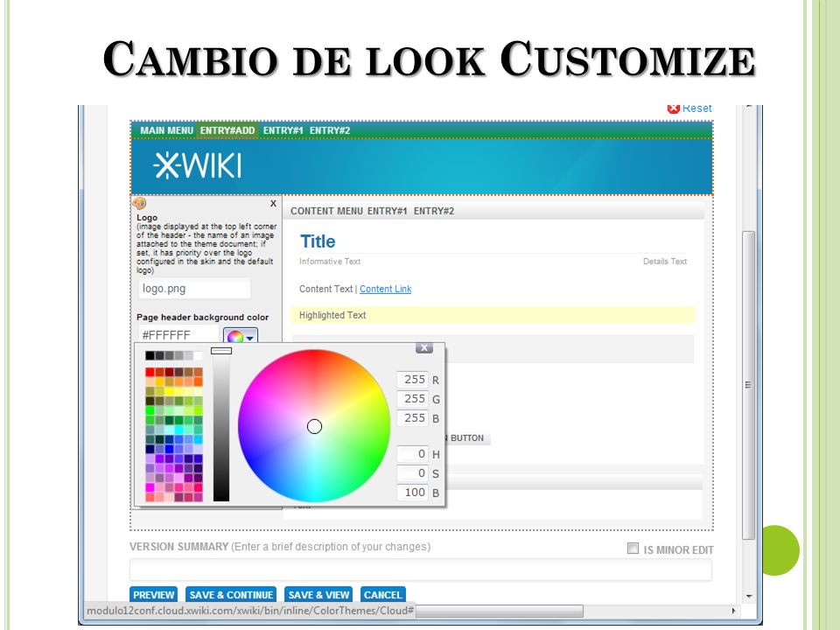Image resolution: width=840 pixels, height=630 pixels.
Task: Click the color palette icon atop the Logo panel
Action: coord(139,203)
